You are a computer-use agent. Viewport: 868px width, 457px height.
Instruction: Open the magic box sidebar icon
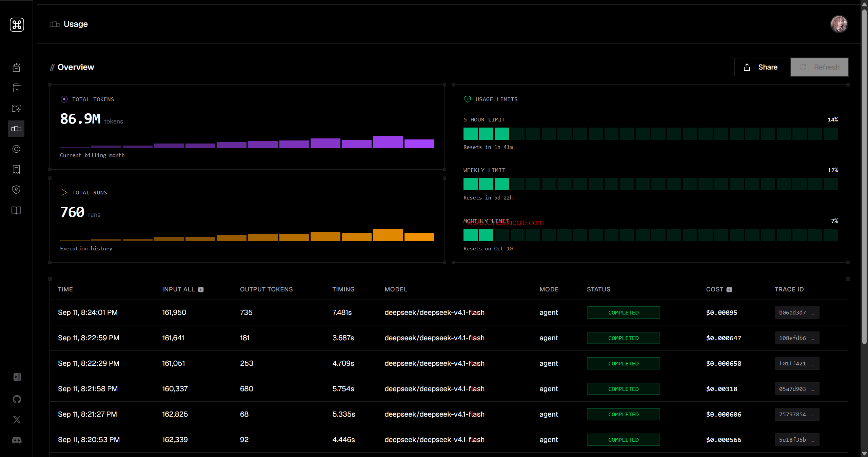click(x=16, y=68)
